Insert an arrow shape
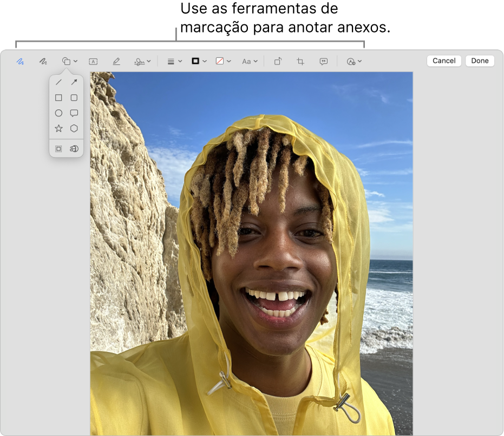The width and height of the screenshot is (504, 436). 74,82
